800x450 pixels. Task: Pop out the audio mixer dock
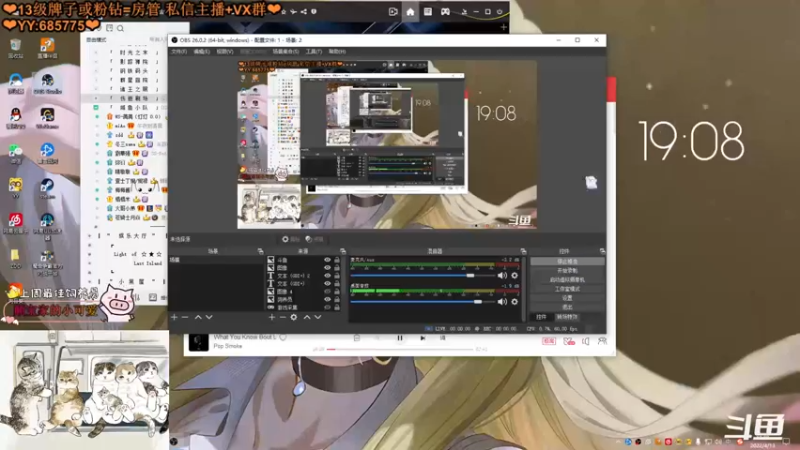coord(523,251)
